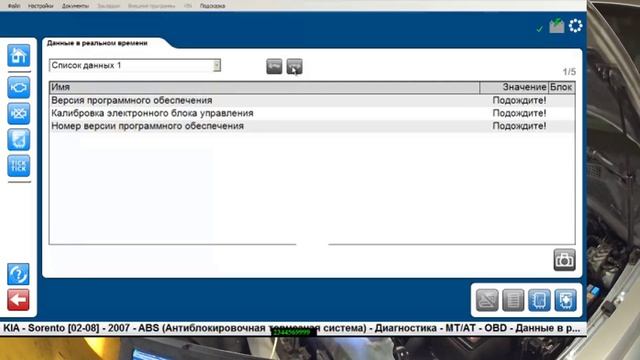The height and width of the screenshot is (360, 640).
Task: Select row 'Калибровка электронного блока управления'
Action: click(x=312, y=113)
